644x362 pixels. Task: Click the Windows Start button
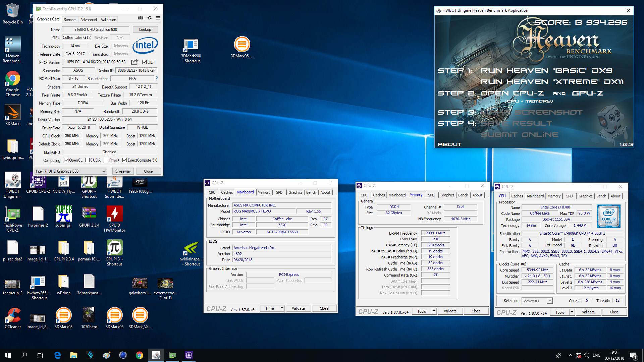pos(8,355)
